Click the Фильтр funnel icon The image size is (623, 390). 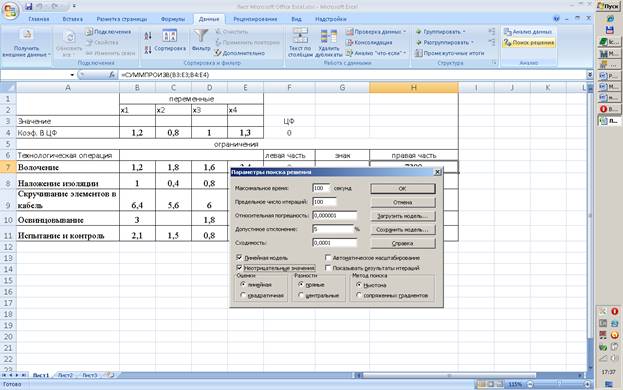pos(201,36)
